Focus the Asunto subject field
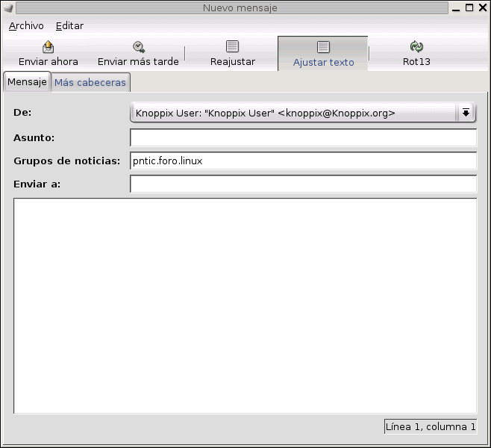This screenshot has height=448, width=491. coord(303,137)
